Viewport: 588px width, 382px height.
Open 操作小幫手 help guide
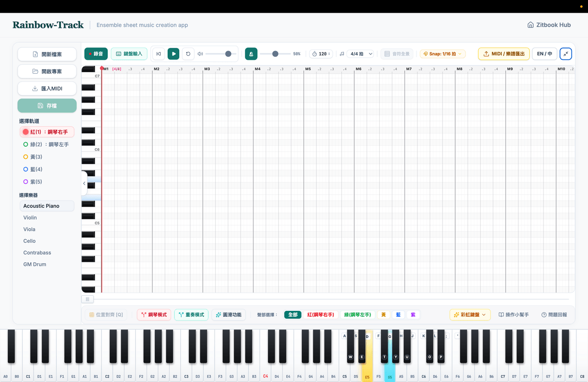tap(514, 315)
